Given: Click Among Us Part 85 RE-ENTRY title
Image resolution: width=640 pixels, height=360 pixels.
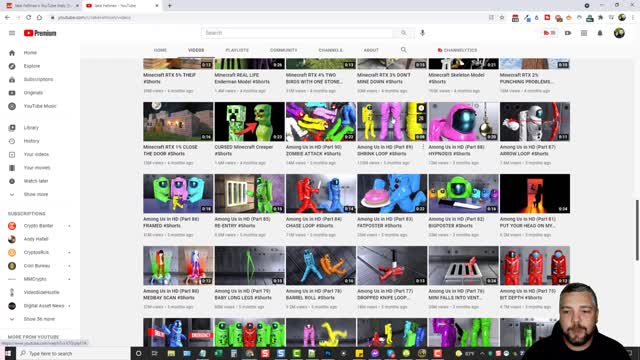Looking at the screenshot, I should (x=242, y=222).
